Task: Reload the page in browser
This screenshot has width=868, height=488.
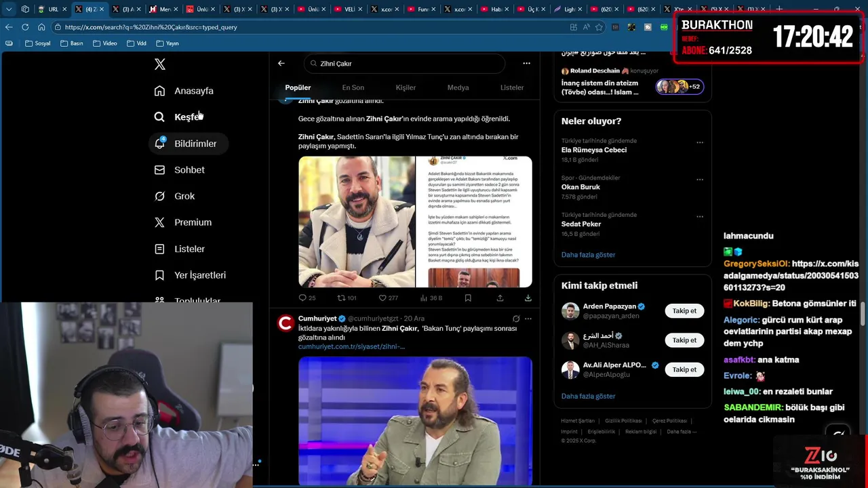Action: click(x=25, y=27)
